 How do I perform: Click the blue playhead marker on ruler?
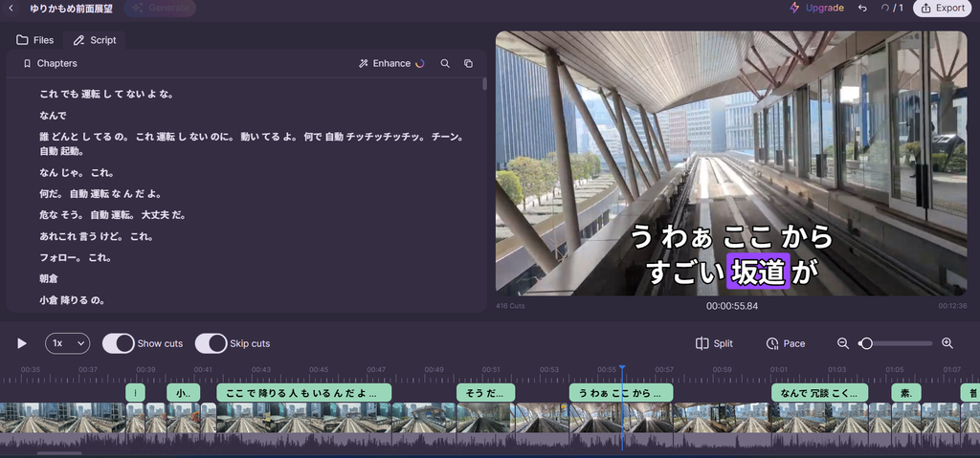point(622,369)
